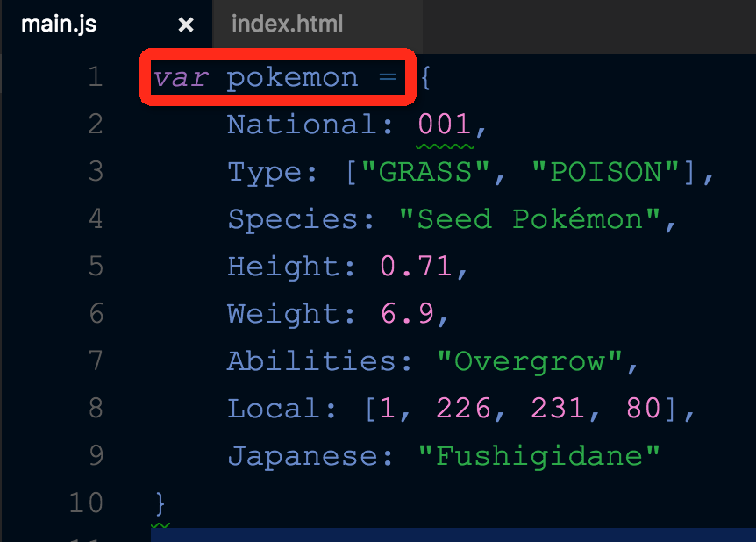Click the value 6.9

pyautogui.click(x=406, y=313)
